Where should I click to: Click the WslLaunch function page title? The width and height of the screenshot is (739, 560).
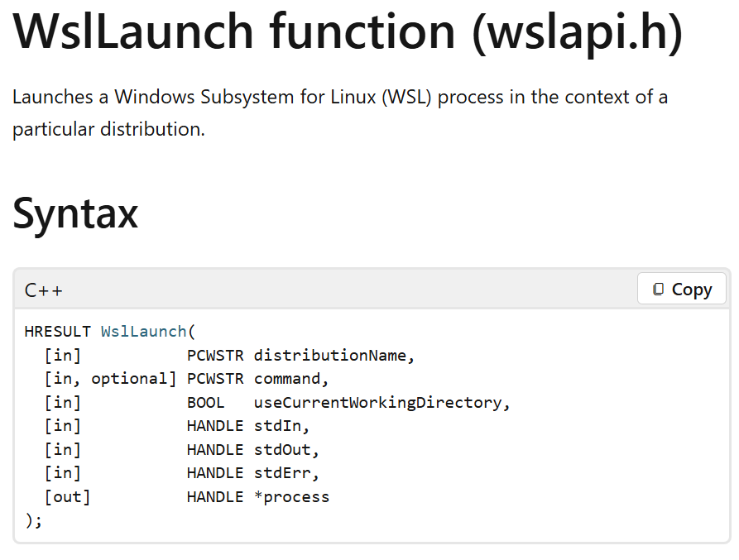click(x=348, y=31)
